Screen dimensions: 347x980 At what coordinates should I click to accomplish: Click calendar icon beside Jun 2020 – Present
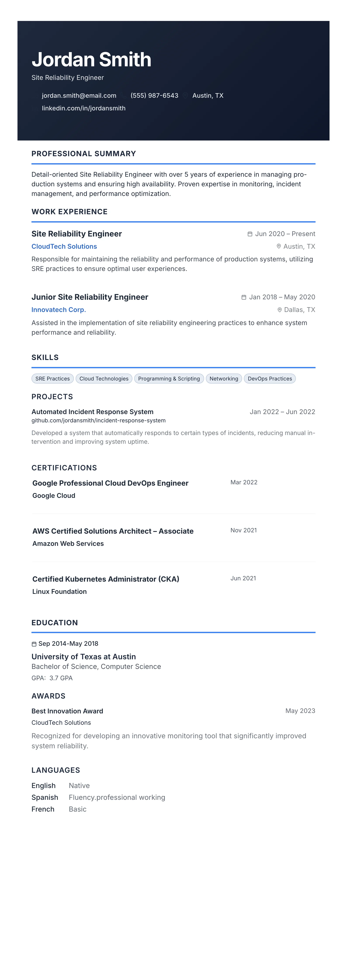(250, 234)
